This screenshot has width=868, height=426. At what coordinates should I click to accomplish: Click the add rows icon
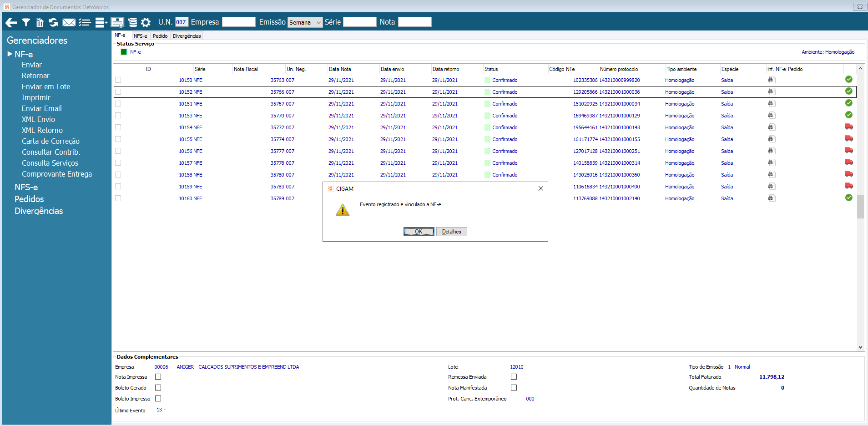(x=101, y=22)
